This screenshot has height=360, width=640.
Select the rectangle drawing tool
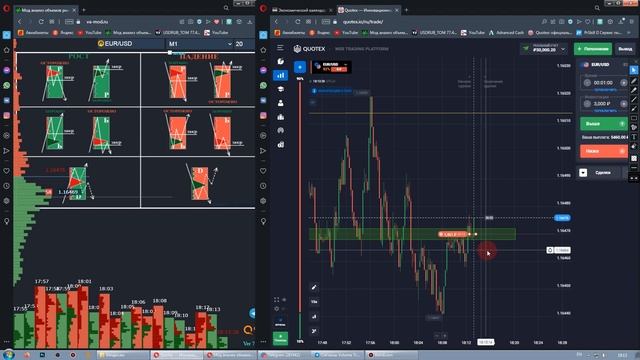634,118
